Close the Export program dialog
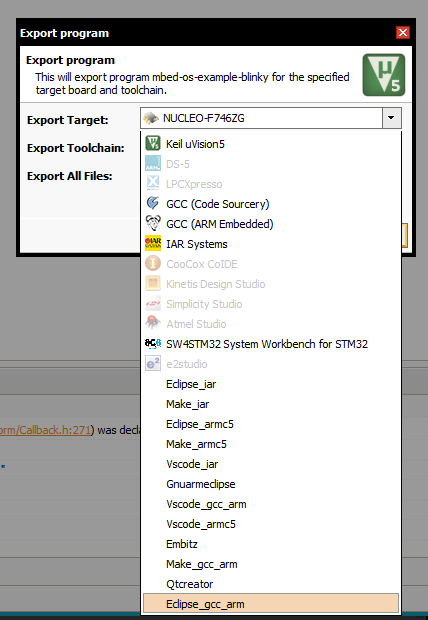The height and width of the screenshot is (620, 428). click(x=403, y=32)
